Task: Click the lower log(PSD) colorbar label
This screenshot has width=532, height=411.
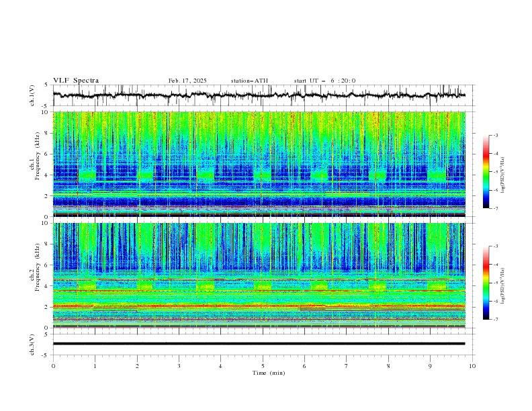Action: point(502,285)
